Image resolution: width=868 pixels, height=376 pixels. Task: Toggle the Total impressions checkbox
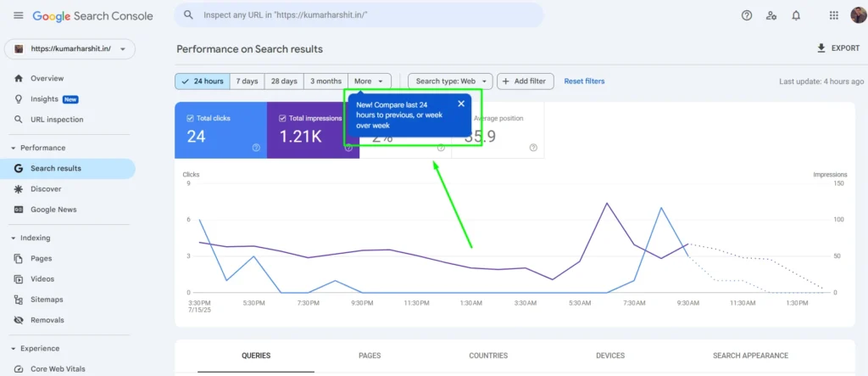pos(282,118)
